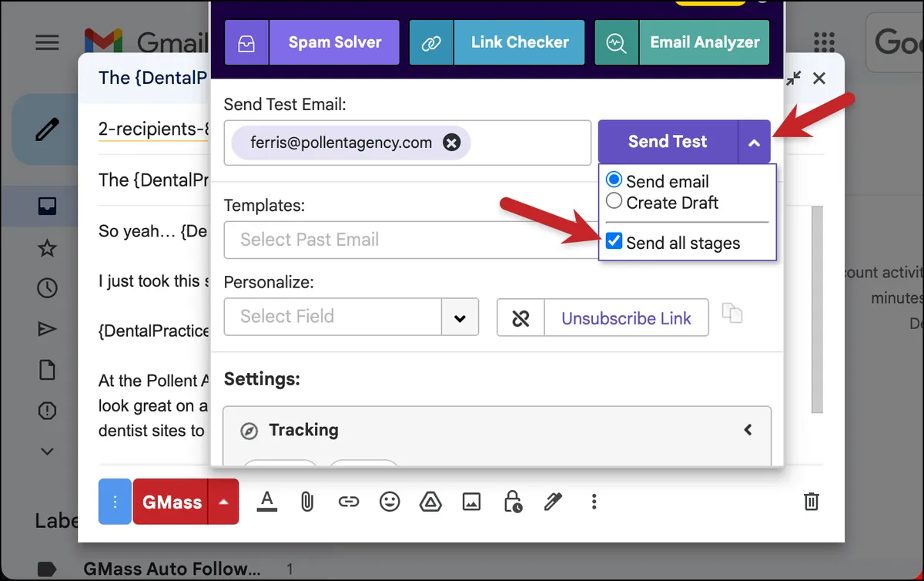The height and width of the screenshot is (581, 924).
Task: Open the Snoozed clock sidebar icon
Action: coord(47,288)
